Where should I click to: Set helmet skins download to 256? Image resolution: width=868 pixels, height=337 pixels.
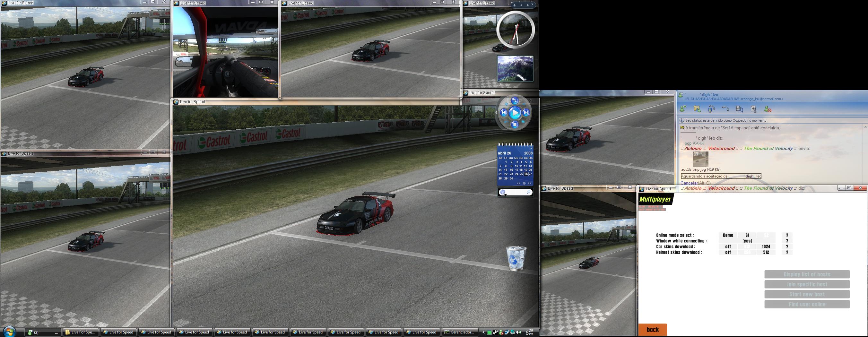(747, 252)
